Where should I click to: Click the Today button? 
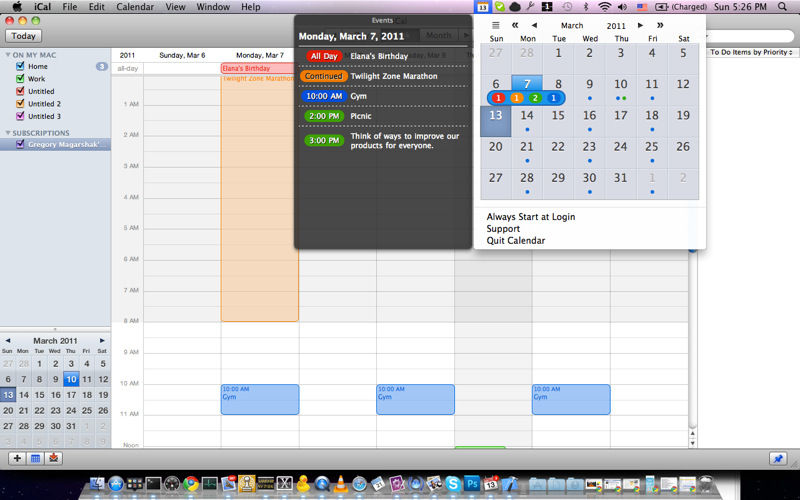23,36
